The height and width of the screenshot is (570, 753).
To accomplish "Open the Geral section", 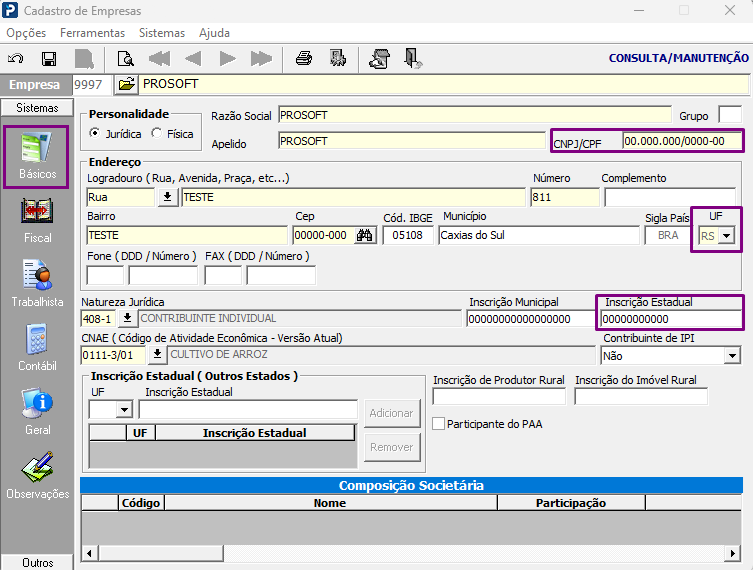I will pos(37,412).
